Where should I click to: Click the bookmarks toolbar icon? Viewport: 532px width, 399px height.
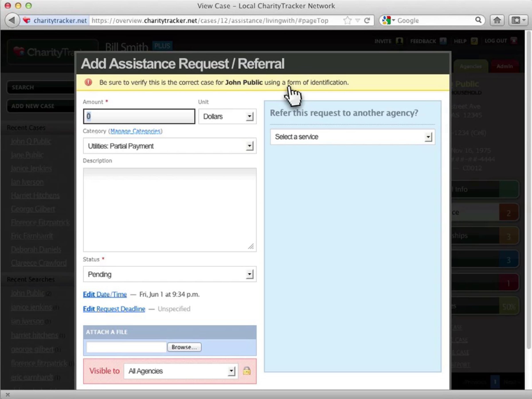point(518,20)
